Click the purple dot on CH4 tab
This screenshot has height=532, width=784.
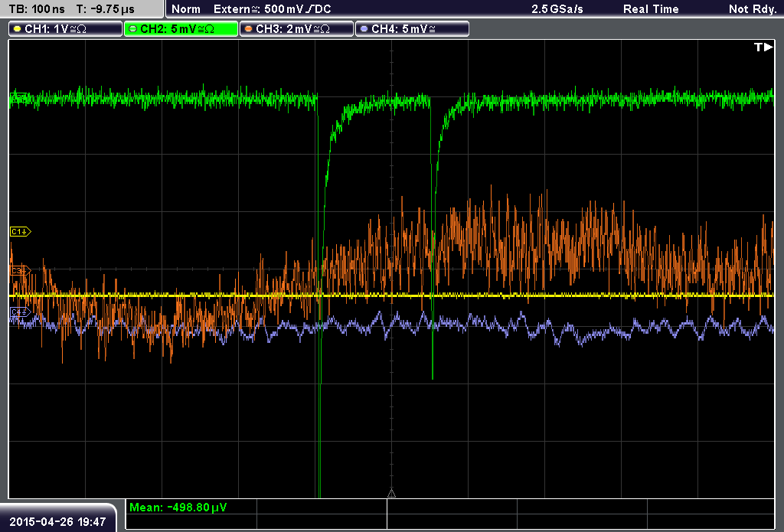click(x=364, y=29)
